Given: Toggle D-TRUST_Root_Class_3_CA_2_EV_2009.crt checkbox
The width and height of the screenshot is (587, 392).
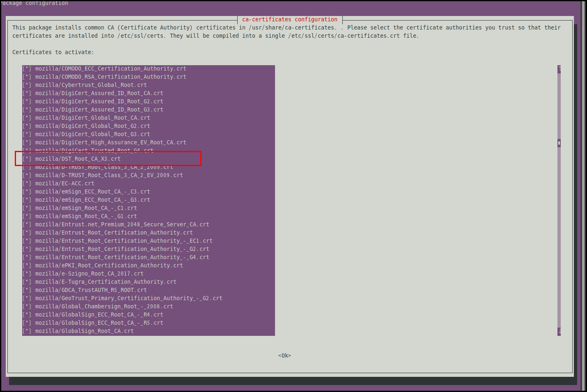Looking at the screenshot, I should (x=27, y=175).
